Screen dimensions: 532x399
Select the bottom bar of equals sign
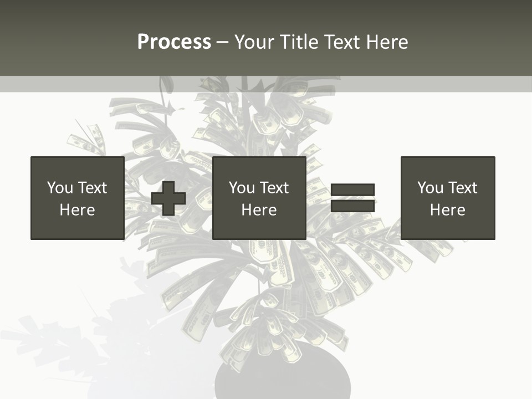click(353, 206)
